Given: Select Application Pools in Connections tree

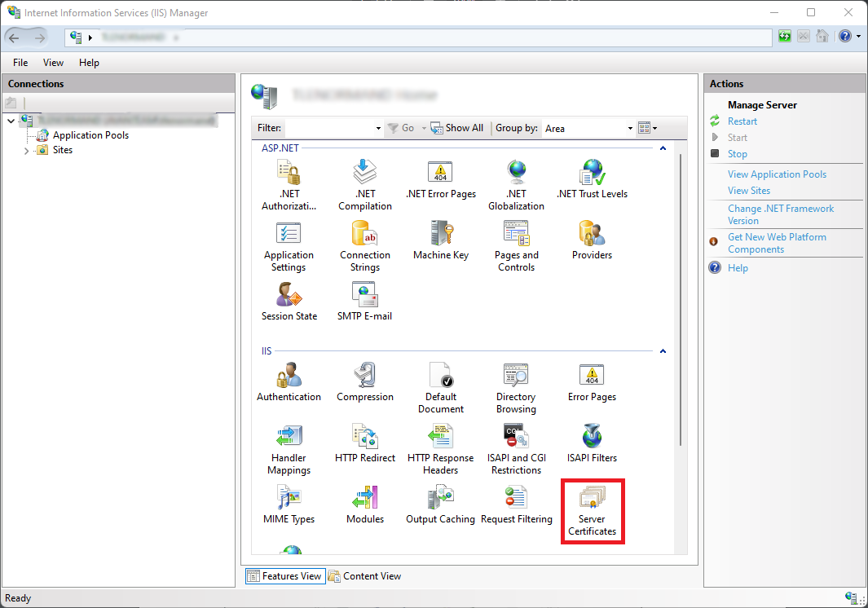Looking at the screenshot, I should (x=90, y=135).
